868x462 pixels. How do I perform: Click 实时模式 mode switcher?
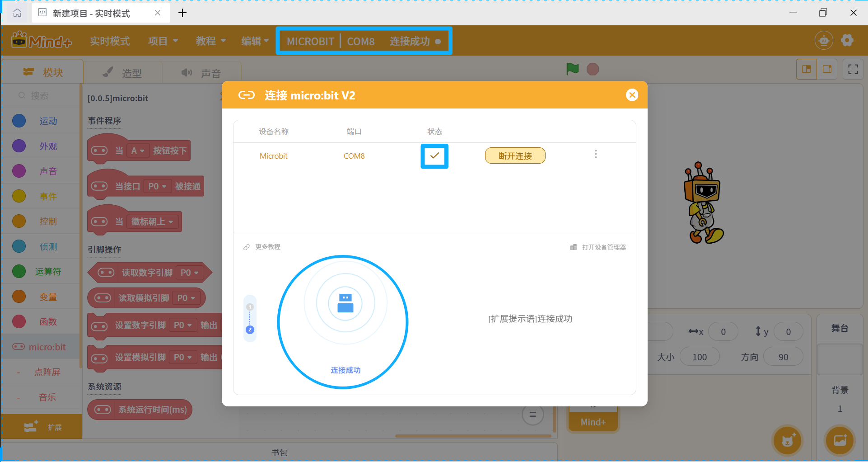(x=110, y=41)
